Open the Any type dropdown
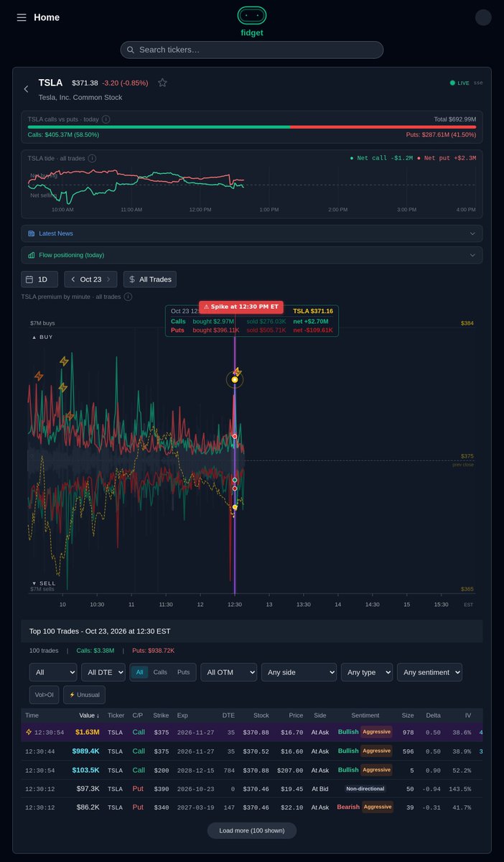The image size is (504, 862). [x=367, y=672]
